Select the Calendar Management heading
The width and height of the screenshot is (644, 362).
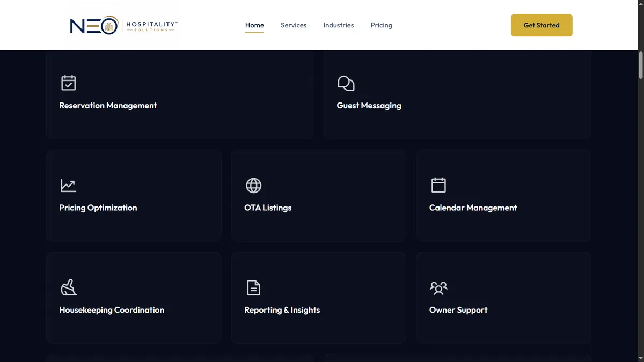click(473, 208)
